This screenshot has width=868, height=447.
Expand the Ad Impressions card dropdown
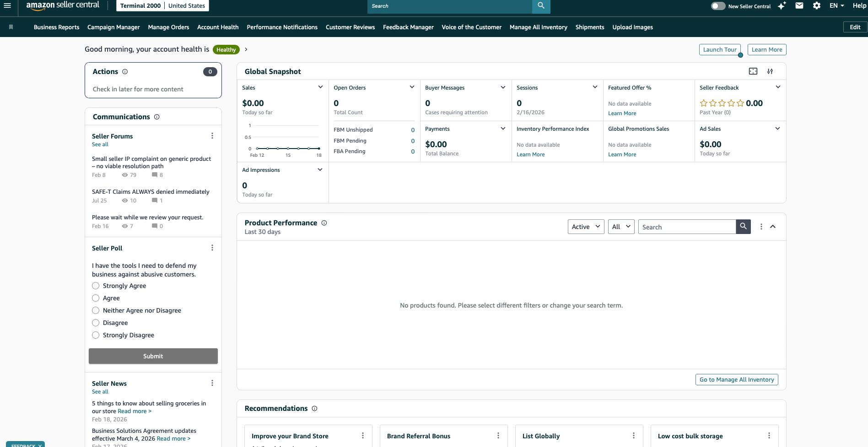[x=320, y=170]
